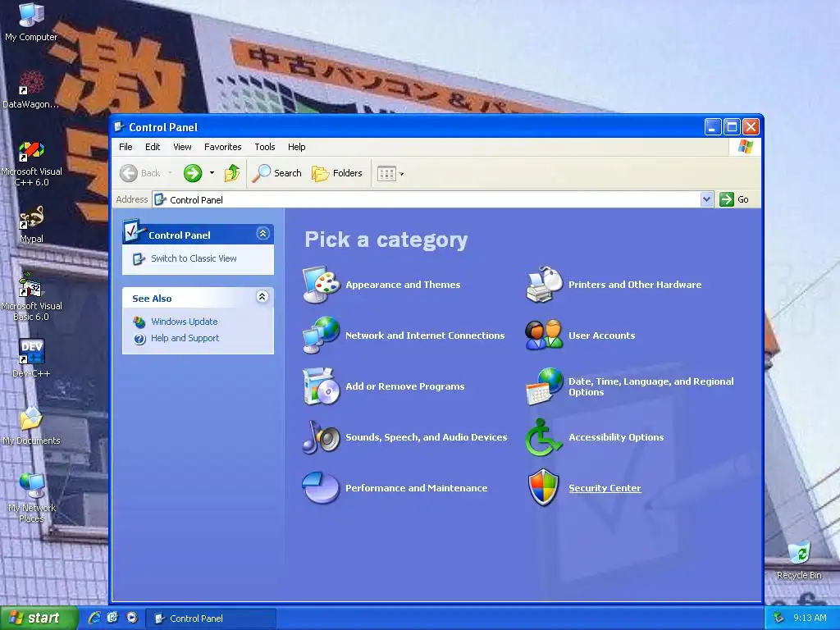Select the My Network Places desktop icon
Image resolution: width=840 pixels, height=630 pixels.
[x=31, y=498]
